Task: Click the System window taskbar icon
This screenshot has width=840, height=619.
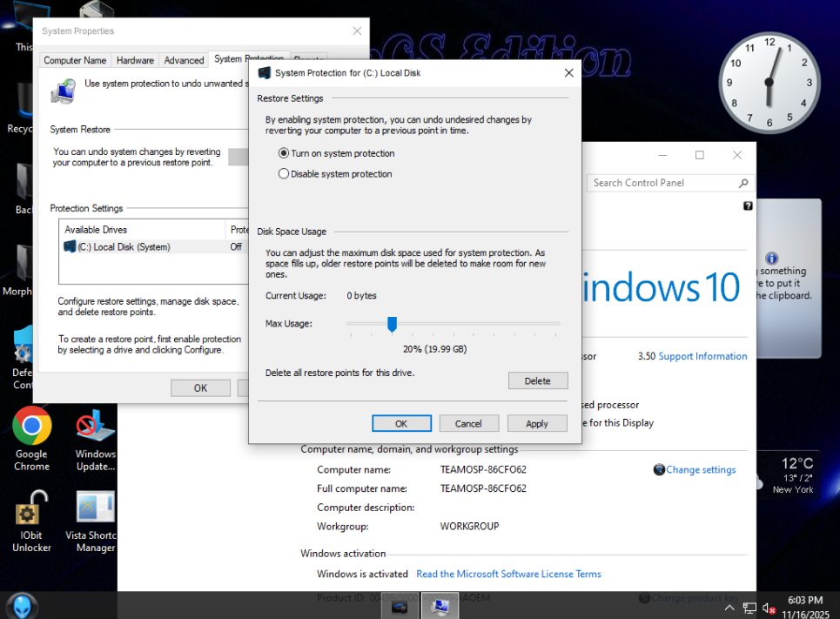Action: point(440,606)
